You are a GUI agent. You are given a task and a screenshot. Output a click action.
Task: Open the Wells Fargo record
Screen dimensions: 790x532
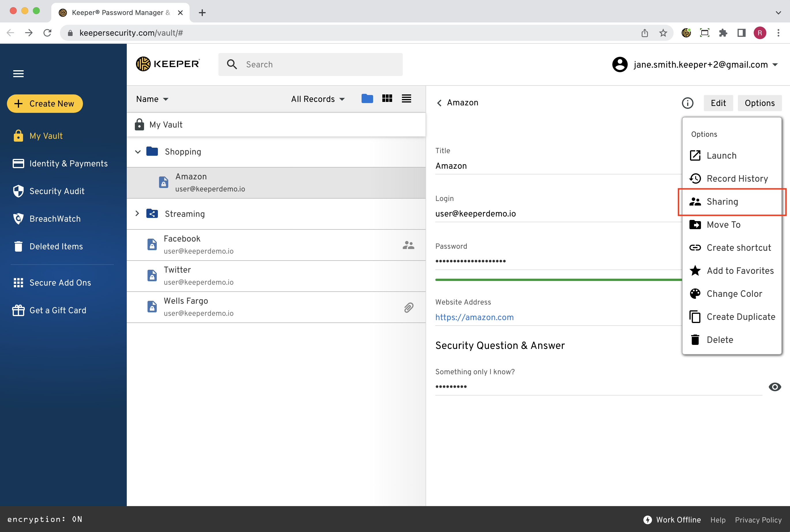[276, 307]
